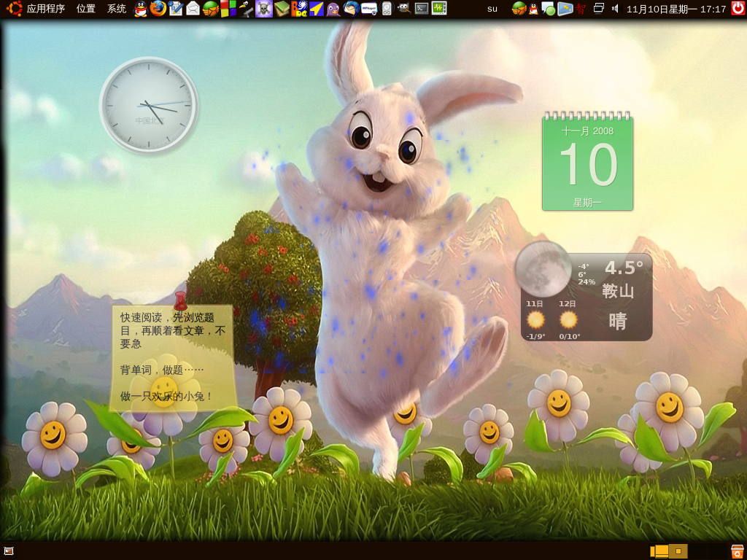Screen dimensions: 747x560
Task: Launch QQ from the penguin icon beside 系统
Action: click(141, 9)
